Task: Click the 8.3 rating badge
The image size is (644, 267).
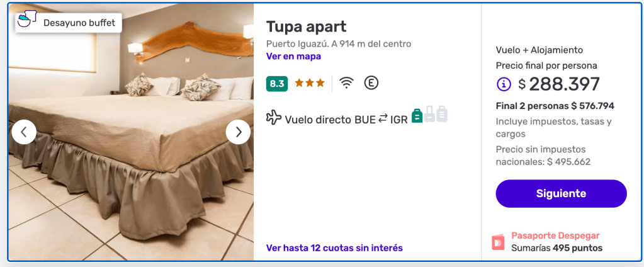Action: pos(277,84)
